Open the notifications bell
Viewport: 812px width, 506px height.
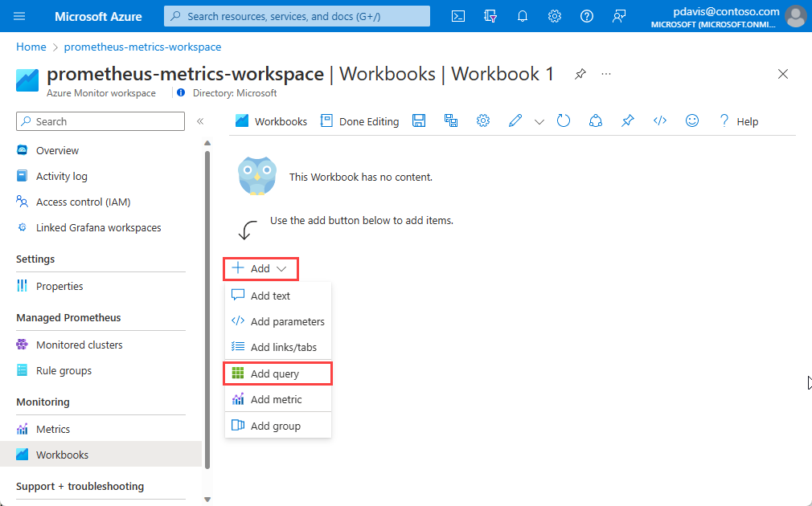pos(522,16)
